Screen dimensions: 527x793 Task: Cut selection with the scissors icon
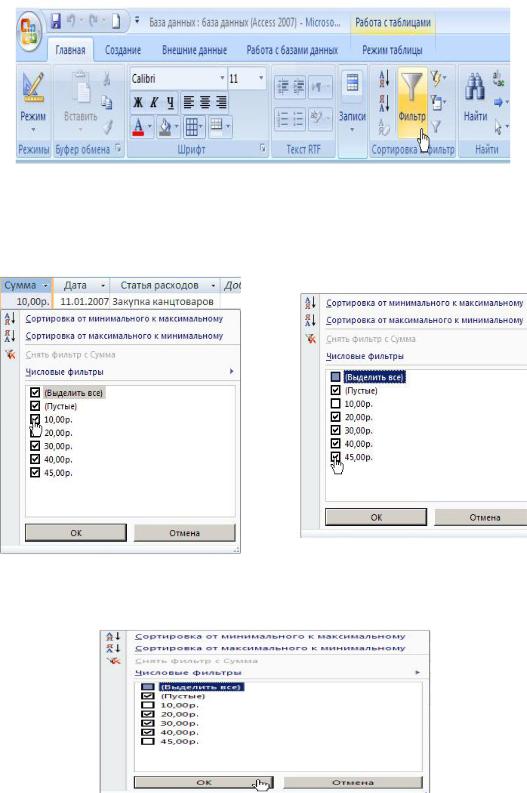pos(107,79)
